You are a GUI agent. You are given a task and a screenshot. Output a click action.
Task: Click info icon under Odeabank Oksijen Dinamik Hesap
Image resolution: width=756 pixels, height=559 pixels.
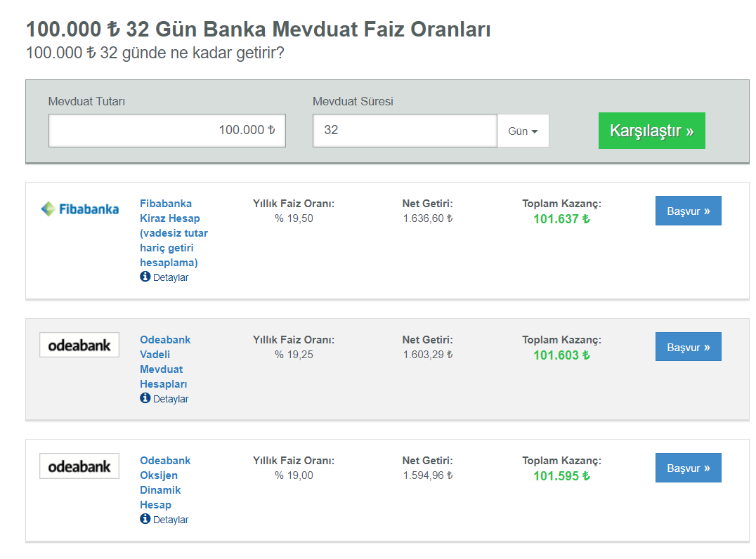[145, 519]
